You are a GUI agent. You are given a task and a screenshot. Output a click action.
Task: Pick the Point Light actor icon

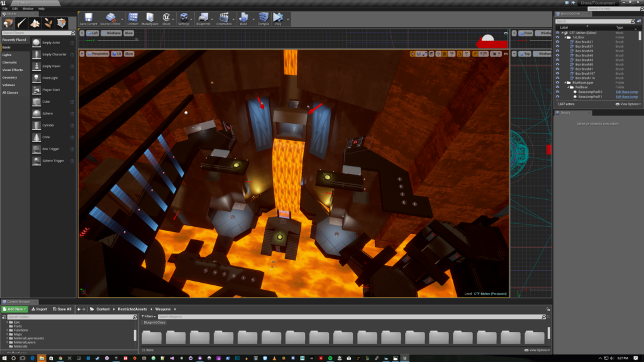[36, 78]
